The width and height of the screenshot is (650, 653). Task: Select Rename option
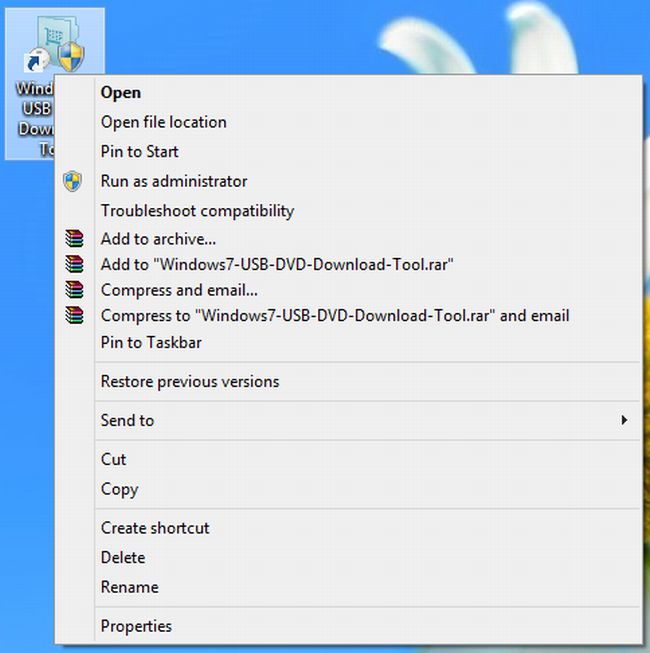(x=348, y=587)
